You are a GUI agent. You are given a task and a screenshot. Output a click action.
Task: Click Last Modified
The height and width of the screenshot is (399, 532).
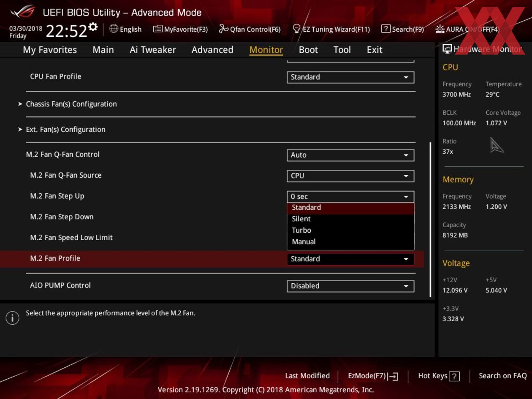pos(307,376)
